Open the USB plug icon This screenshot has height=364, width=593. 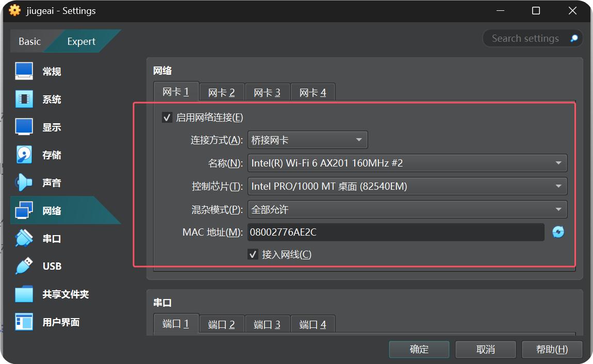point(24,266)
